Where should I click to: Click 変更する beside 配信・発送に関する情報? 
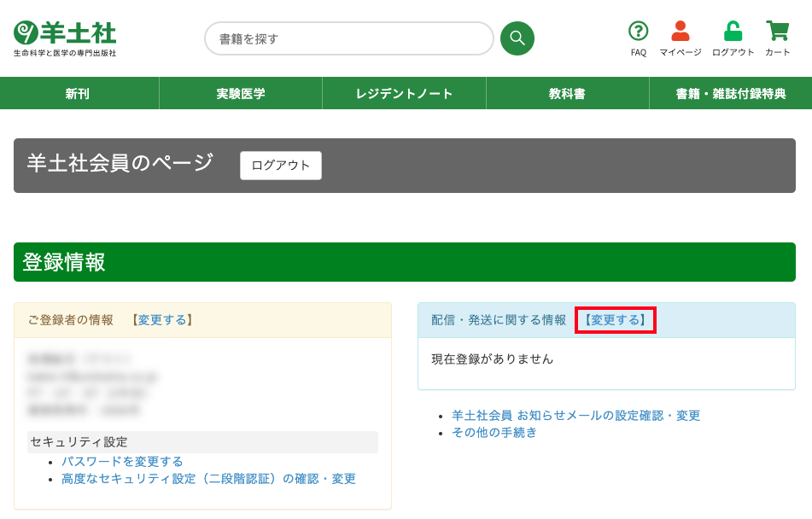615,320
